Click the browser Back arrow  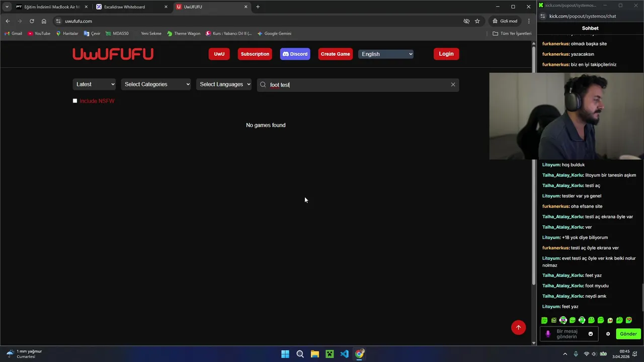click(8, 21)
